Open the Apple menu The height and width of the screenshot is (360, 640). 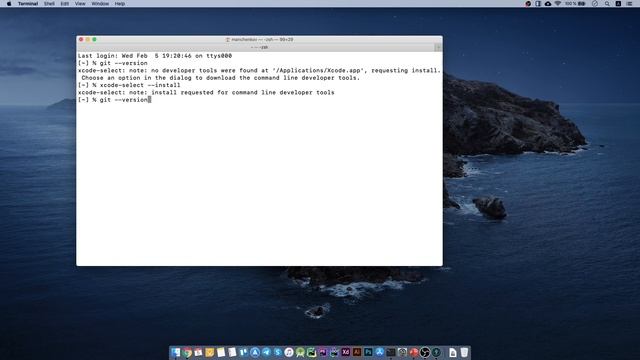tap(9, 4)
